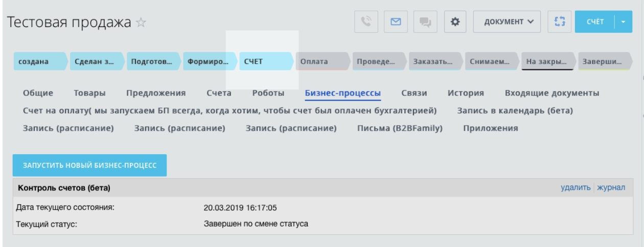
Task: Switch to the Товары tab
Action: pos(89,93)
